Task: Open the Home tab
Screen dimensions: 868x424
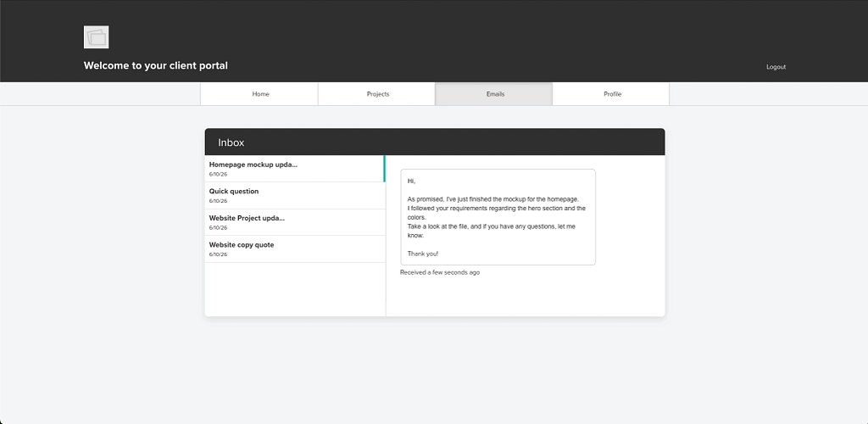Action: point(259,94)
